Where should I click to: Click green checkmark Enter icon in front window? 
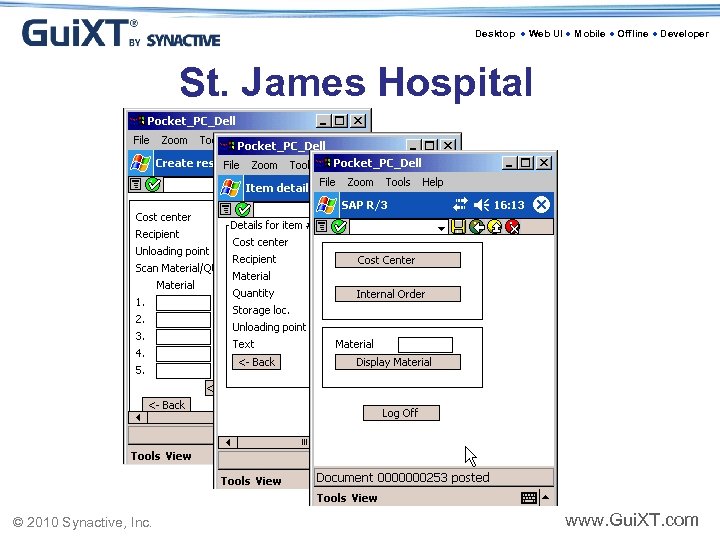pos(339,226)
